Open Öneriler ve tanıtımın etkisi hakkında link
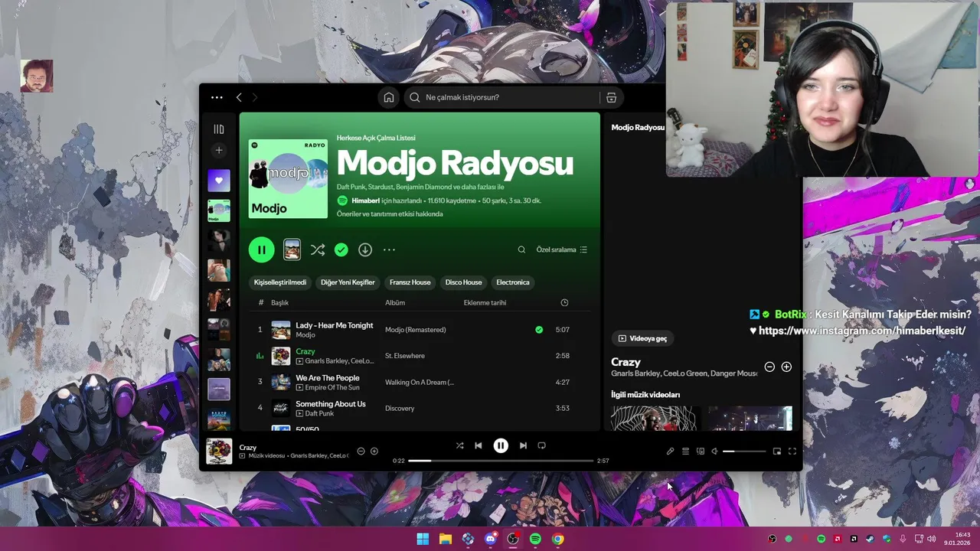Viewport: 980px width, 551px height. [390, 214]
